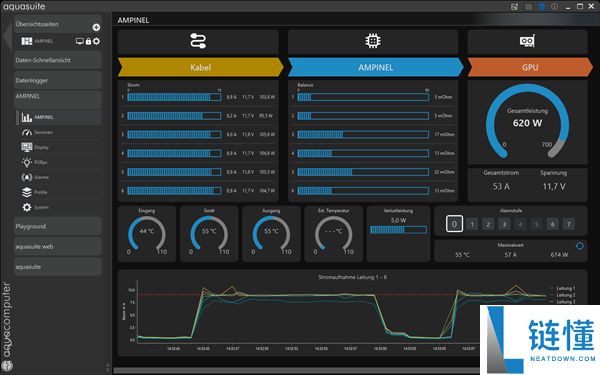The image size is (600, 375).
Task: Click the 103,8 W value of line 1
Action: click(267, 97)
